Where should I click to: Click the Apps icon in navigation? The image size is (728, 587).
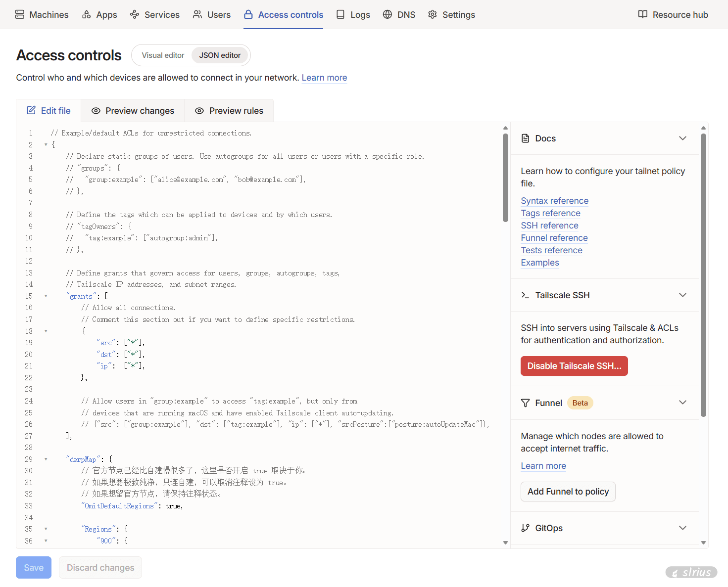click(87, 14)
